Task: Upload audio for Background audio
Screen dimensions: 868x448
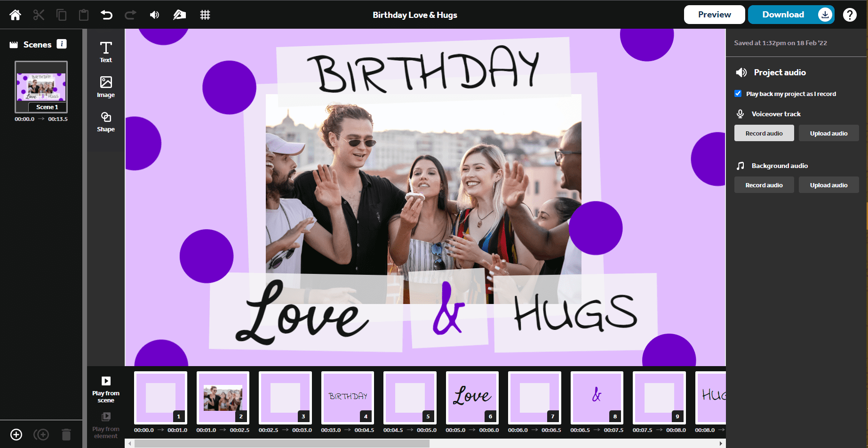Action: coord(828,185)
